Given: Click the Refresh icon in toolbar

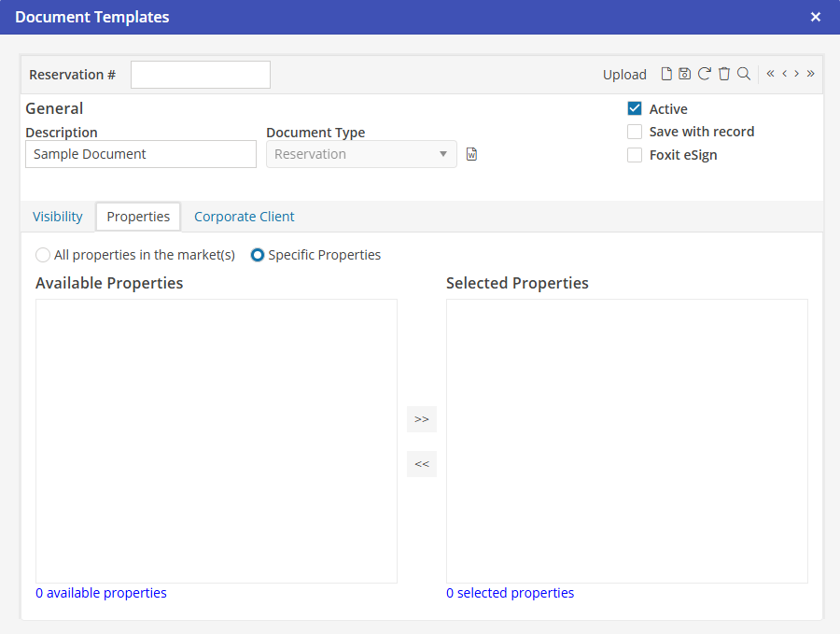Looking at the screenshot, I should [705, 74].
